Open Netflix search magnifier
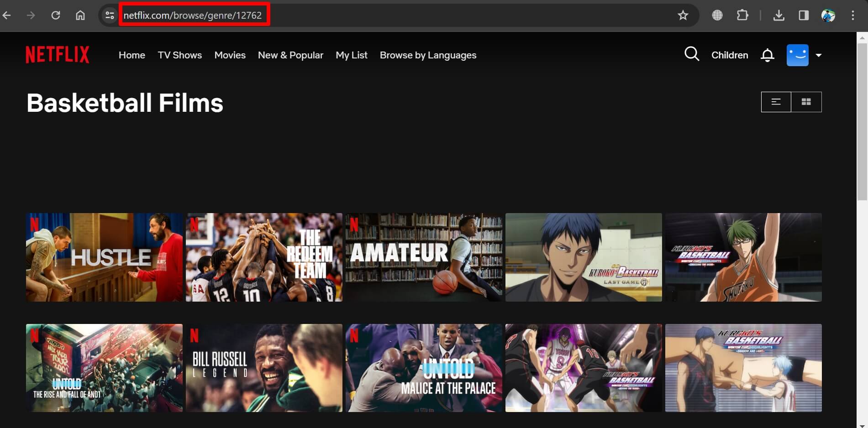Image resolution: width=868 pixels, height=428 pixels. click(x=692, y=54)
